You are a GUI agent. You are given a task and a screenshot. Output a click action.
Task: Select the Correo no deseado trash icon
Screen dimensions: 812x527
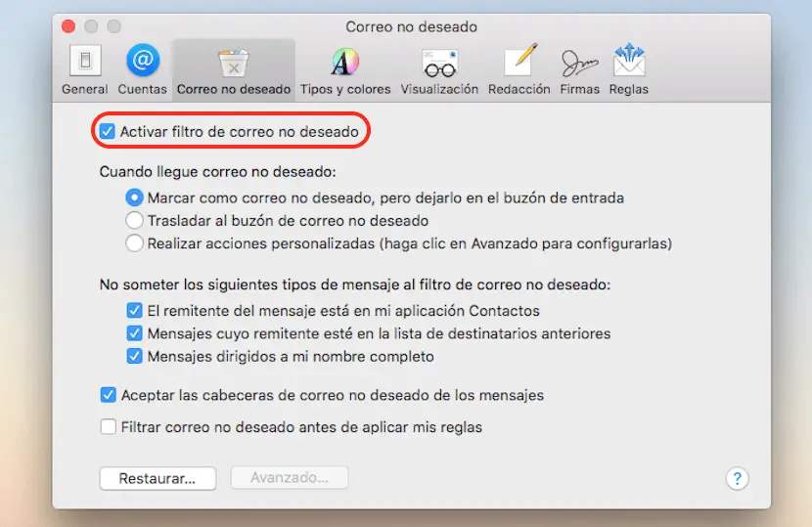[234, 63]
